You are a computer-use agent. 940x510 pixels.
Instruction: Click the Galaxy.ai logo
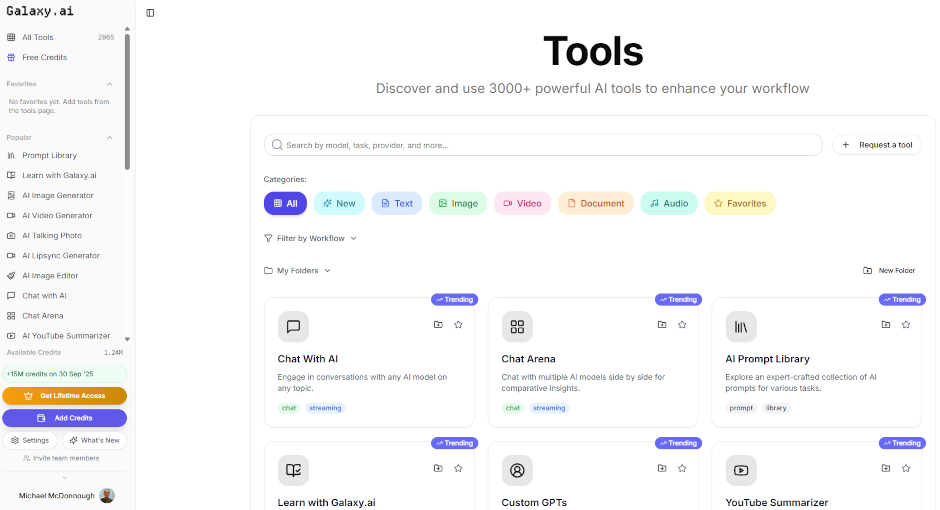point(40,11)
